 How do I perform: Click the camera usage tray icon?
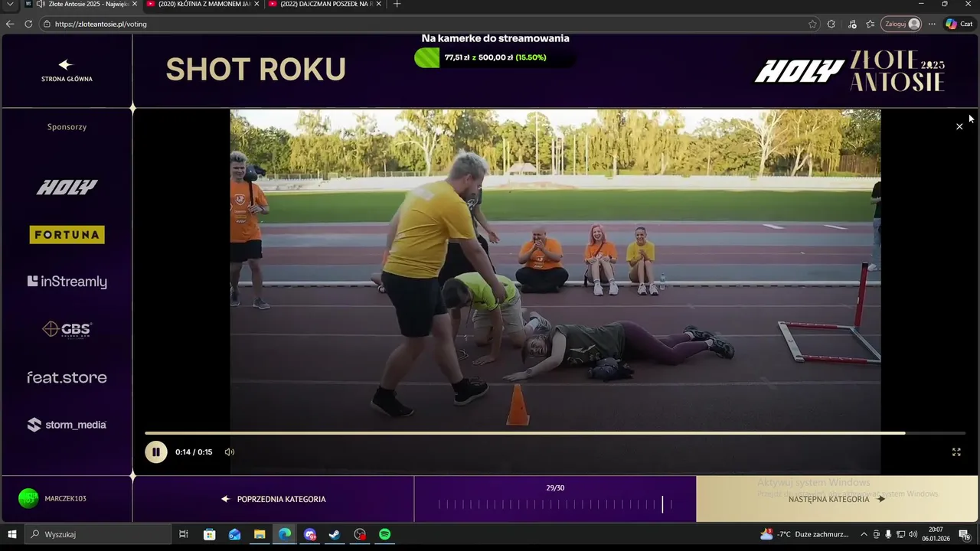click(877, 534)
